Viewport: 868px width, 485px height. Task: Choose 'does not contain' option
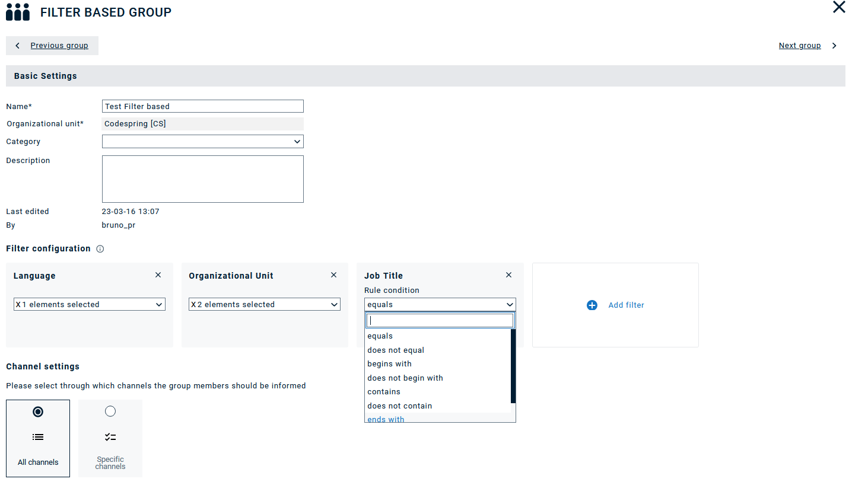tap(438, 406)
